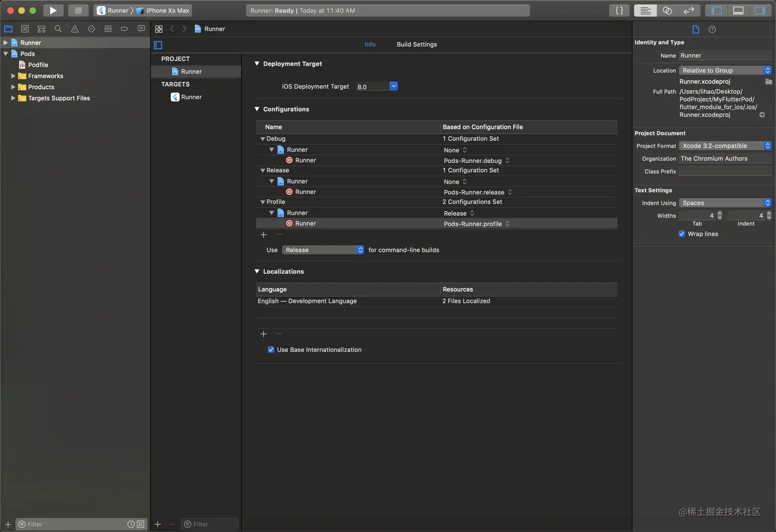Filter navigator by source control status
Screen dimensions: 776x532
141,524
